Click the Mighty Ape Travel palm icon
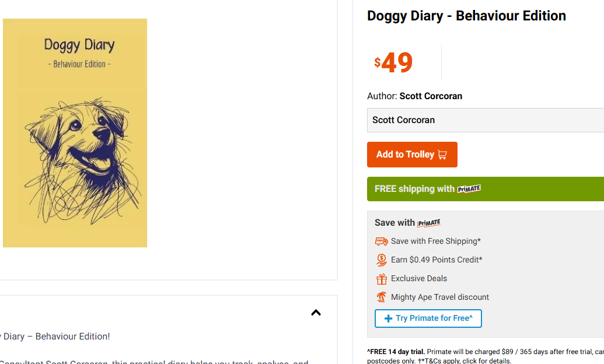 [x=382, y=297]
